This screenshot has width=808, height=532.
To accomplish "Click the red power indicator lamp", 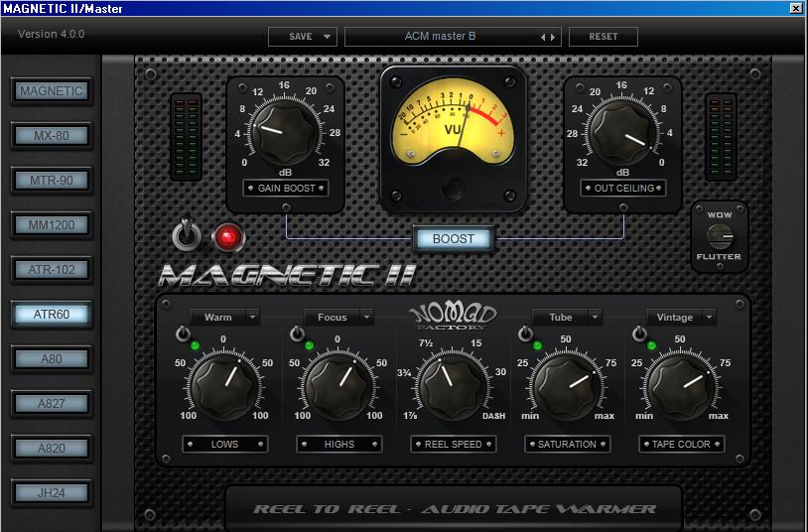I will click(228, 237).
